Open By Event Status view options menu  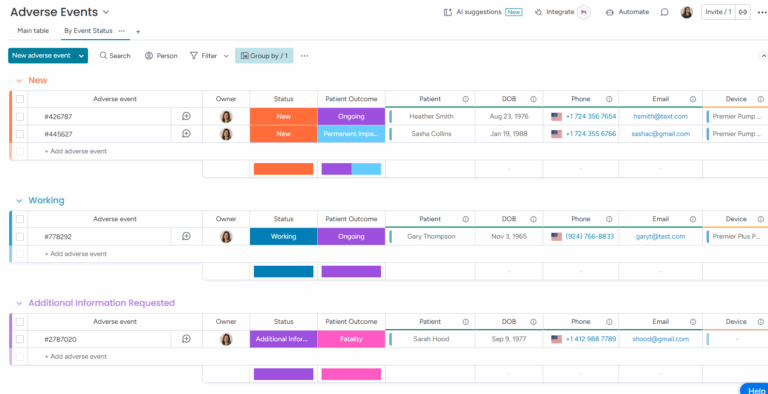coord(121,30)
